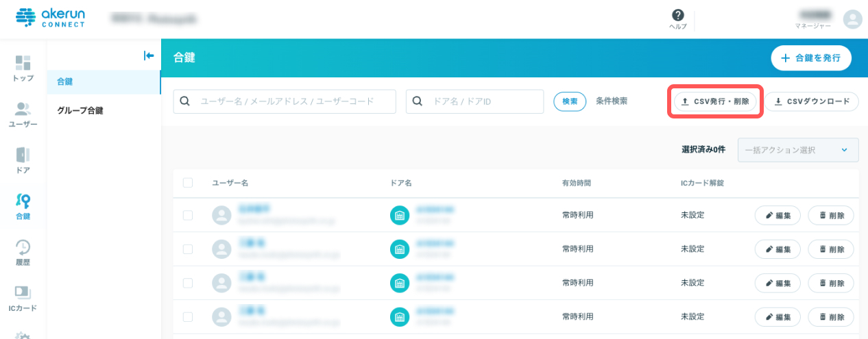Click 未設定 in the fourth row
This screenshot has width=868, height=339.
point(692,317)
